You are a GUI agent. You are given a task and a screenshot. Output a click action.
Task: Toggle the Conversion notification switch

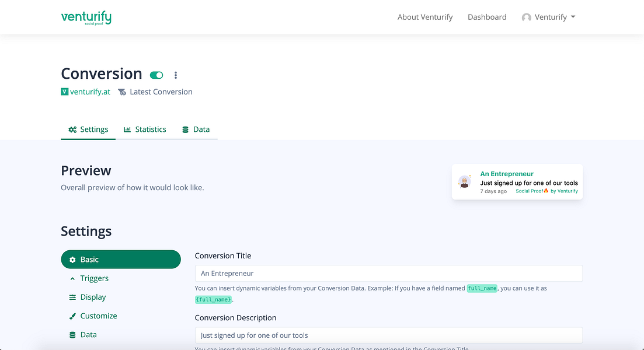point(156,75)
